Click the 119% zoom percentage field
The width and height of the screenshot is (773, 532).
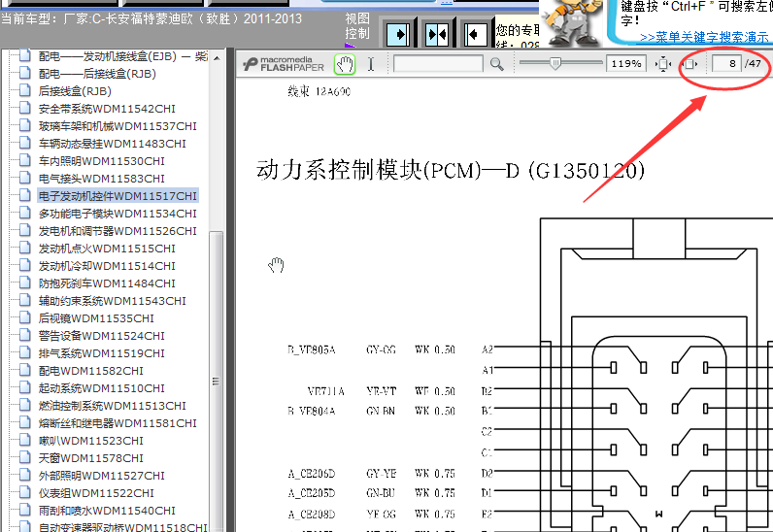[x=626, y=64]
